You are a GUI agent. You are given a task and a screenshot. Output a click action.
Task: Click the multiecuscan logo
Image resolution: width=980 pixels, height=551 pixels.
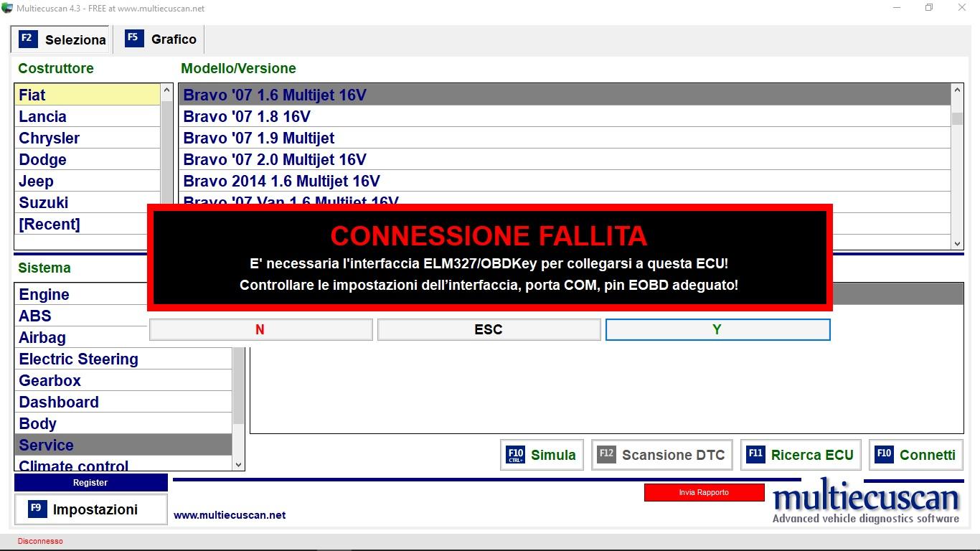pos(866,501)
